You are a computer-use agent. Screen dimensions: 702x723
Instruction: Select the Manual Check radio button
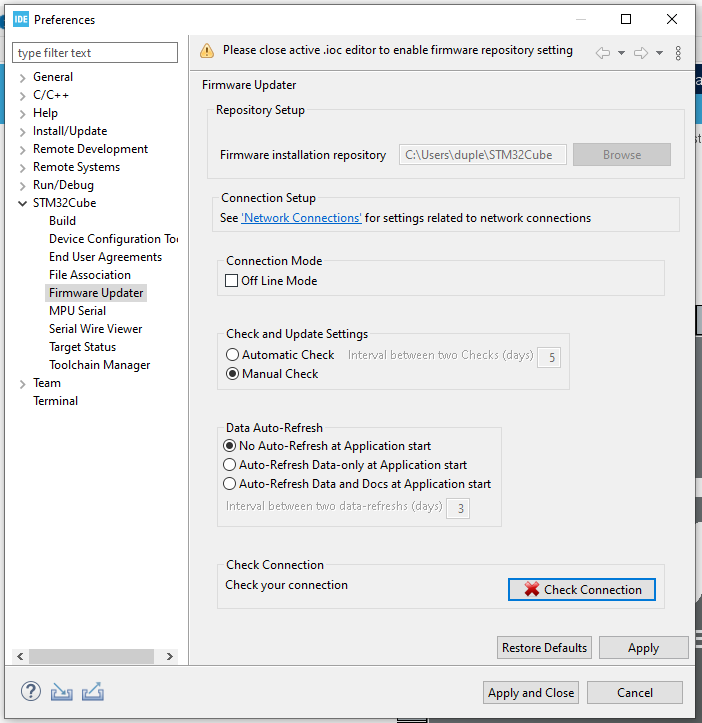pos(232,373)
